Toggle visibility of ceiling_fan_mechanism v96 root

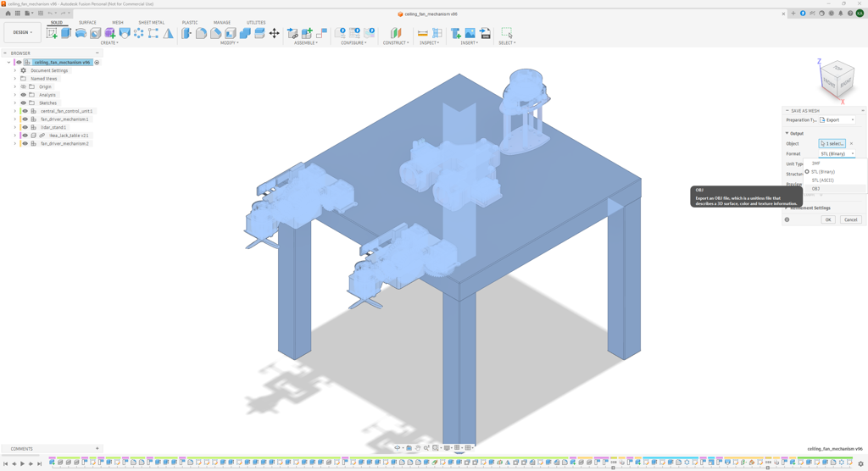pyautogui.click(x=19, y=63)
